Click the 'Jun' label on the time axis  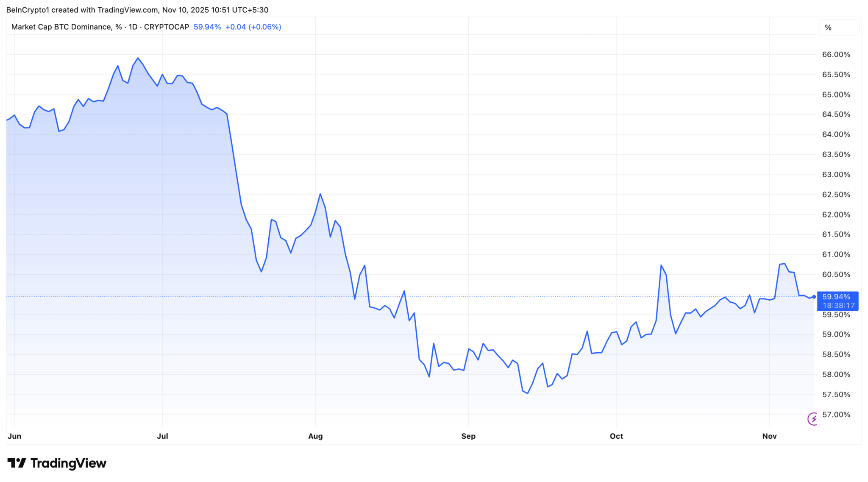[x=14, y=436]
